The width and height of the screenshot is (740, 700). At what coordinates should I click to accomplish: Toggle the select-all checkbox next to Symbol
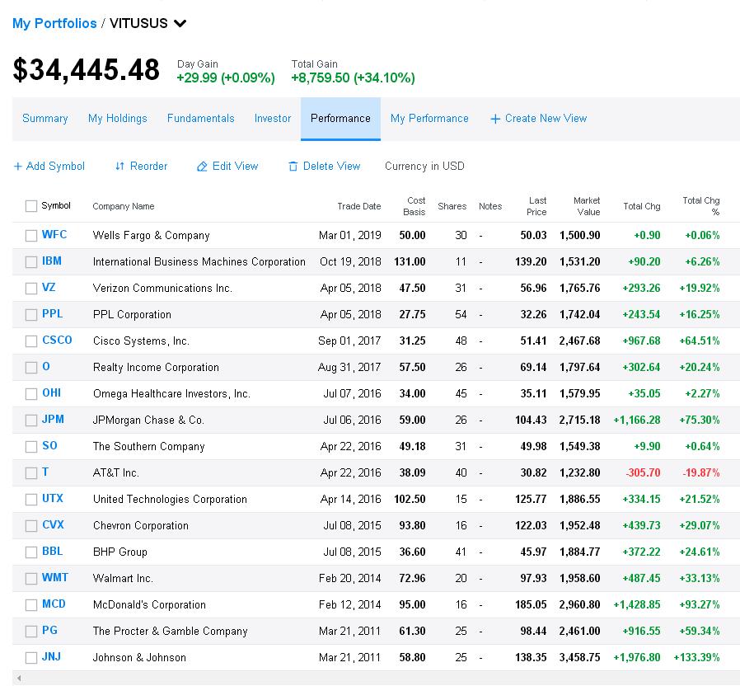click(31, 206)
